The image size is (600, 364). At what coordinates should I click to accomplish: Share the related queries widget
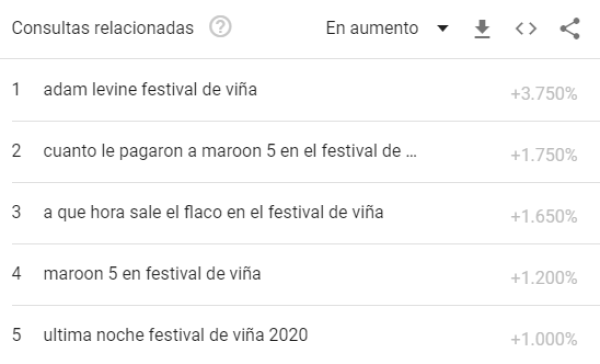pyautogui.click(x=570, y=29)
